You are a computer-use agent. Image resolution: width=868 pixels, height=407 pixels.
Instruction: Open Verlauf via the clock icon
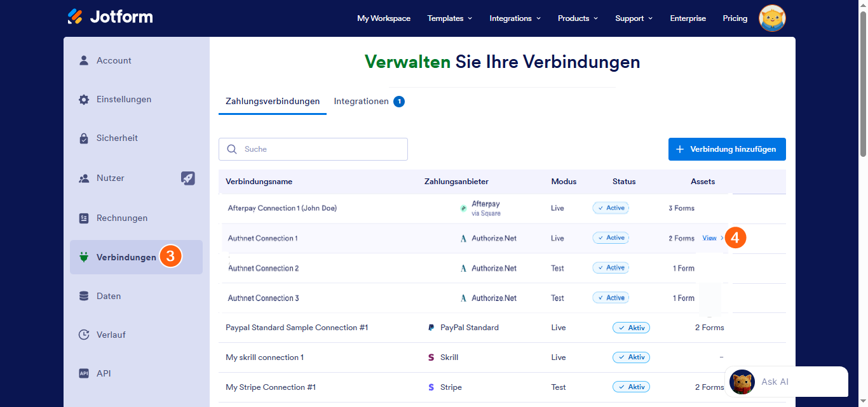(x=83, y=335)
